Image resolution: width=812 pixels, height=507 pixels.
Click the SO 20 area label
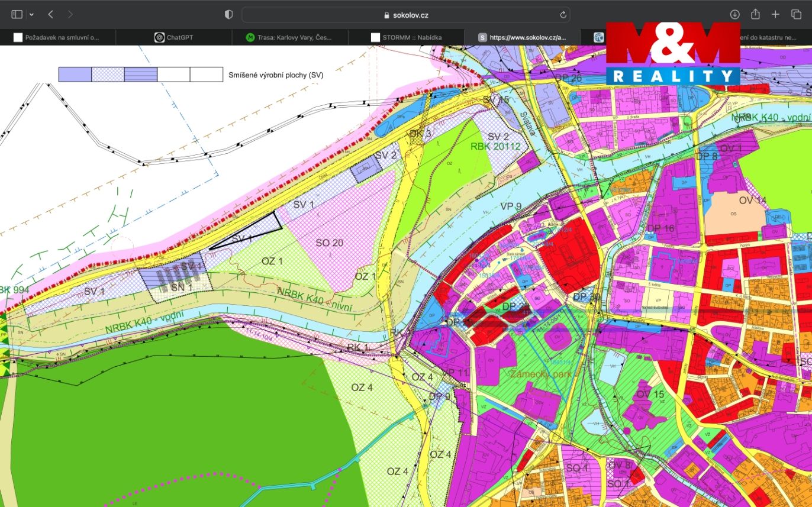coord(330,243)
